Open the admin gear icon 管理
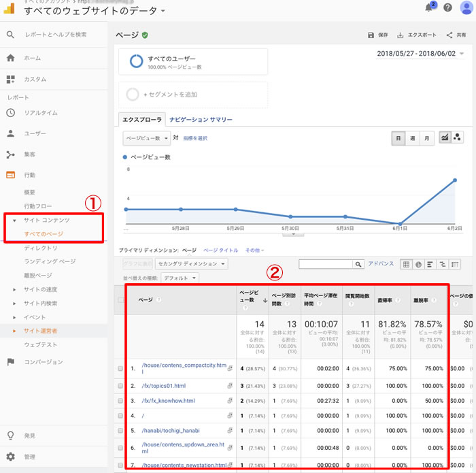Image resolution: width=476 pixels, height=473 pixels. pos(11,457)
